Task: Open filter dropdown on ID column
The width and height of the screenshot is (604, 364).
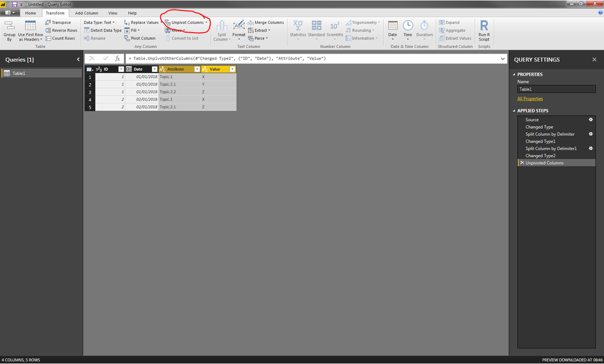Action: (x=121, y=69)
